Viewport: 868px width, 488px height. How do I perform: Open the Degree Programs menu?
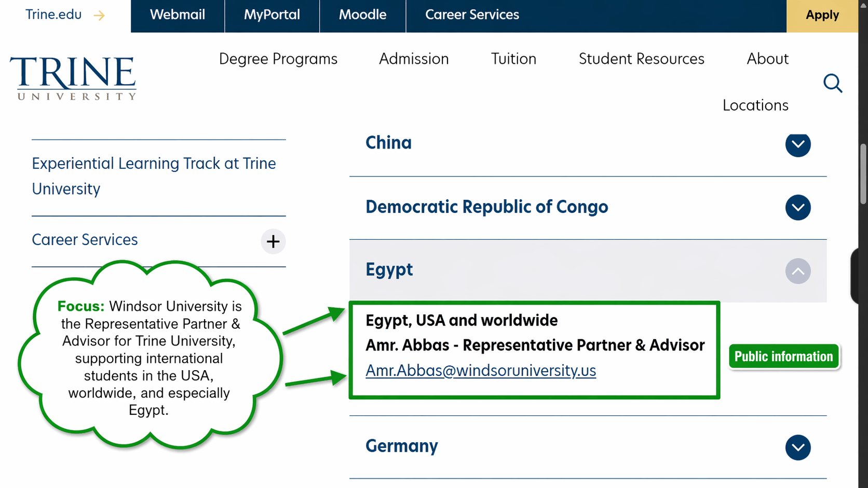tap(278, 59)
